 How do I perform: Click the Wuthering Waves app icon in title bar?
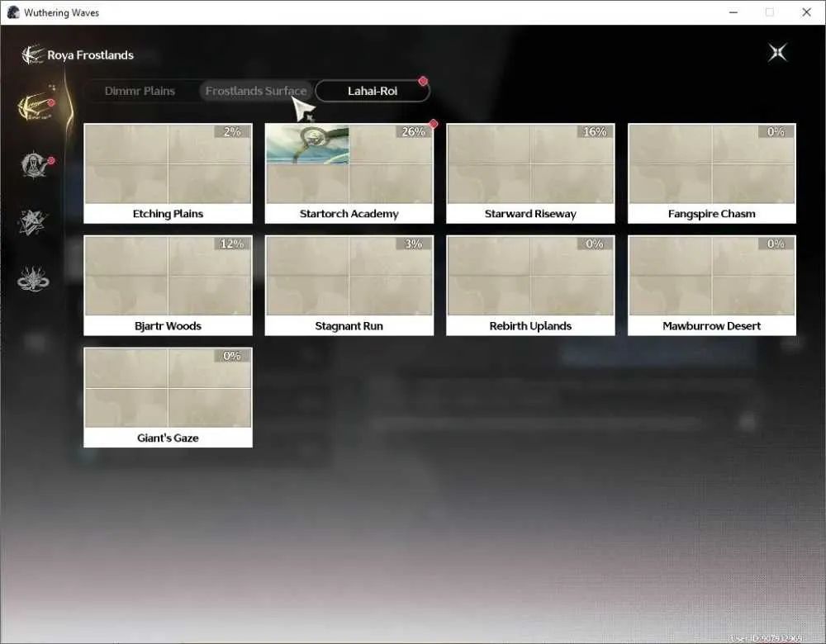pos(13,12)
